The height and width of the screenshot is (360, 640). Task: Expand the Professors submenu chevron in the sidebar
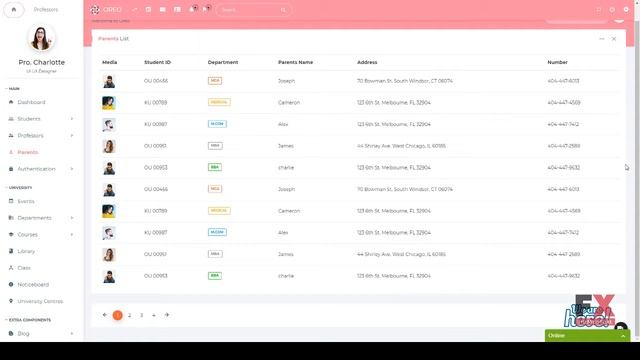72,136
